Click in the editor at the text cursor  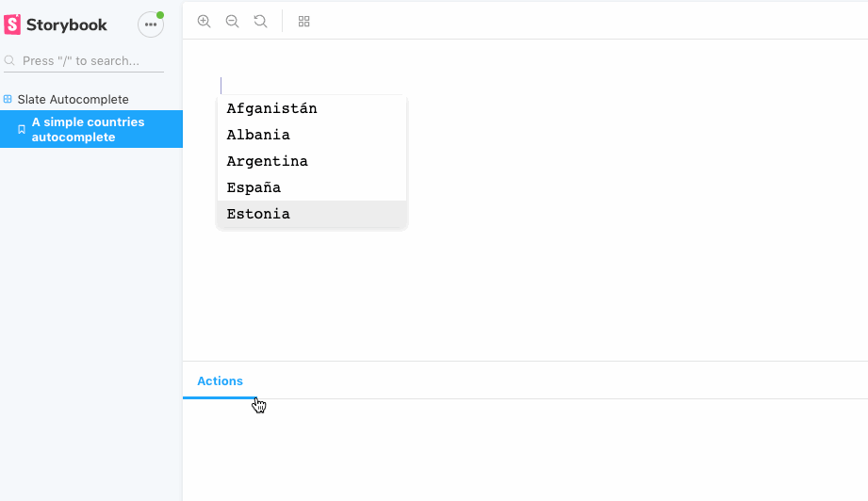(x=221, y=85)
